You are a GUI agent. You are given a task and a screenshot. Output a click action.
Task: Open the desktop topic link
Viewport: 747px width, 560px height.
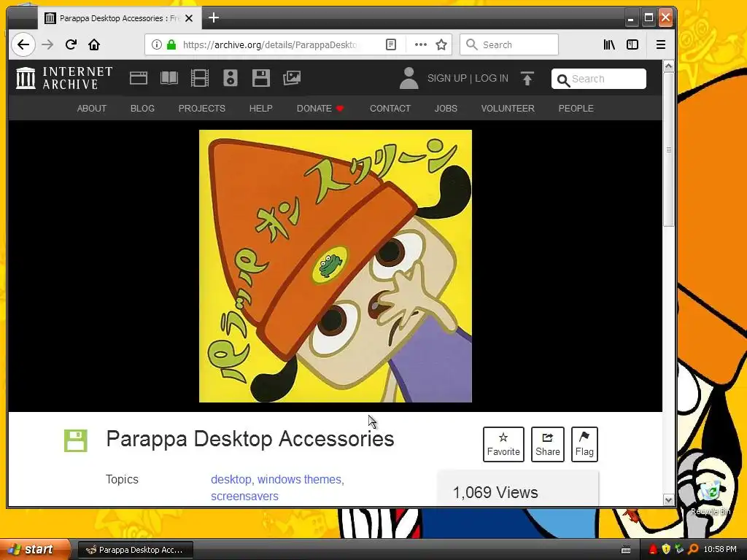pos(231,480)
